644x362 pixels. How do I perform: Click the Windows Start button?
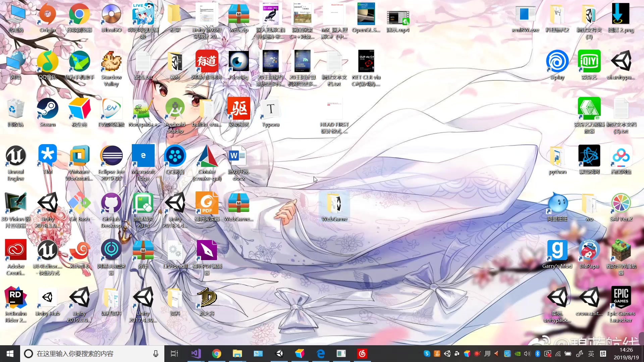coord(10,354)
